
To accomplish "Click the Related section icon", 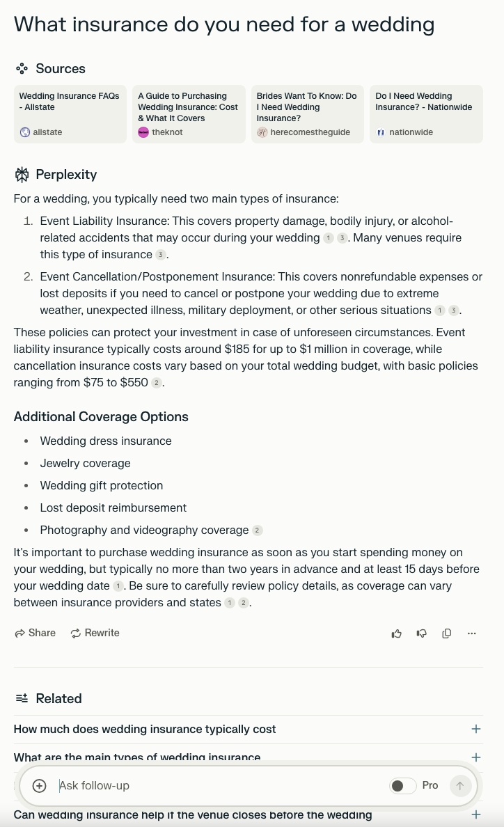I will [x=22, y=698].
